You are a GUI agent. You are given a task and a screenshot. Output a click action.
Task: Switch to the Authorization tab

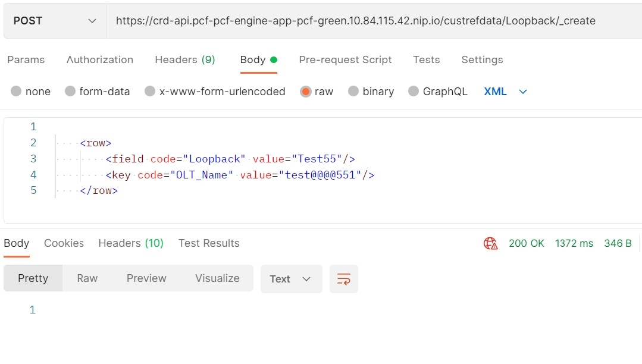click(100, 59)
